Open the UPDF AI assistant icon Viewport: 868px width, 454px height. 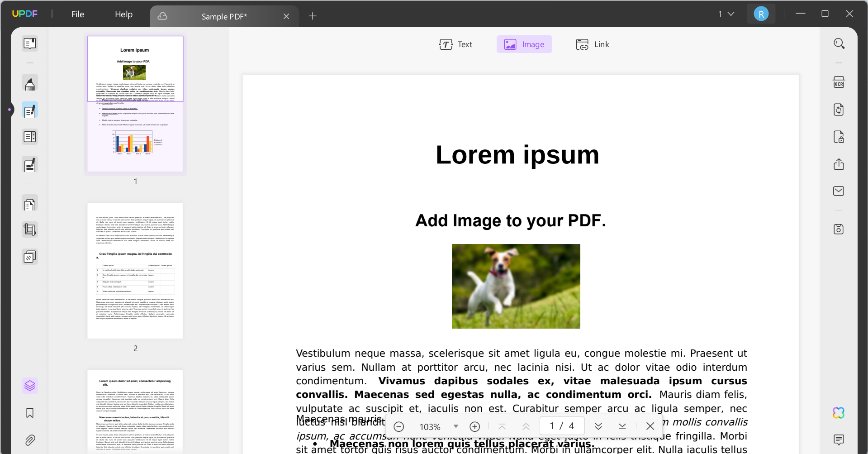[838, 412]
